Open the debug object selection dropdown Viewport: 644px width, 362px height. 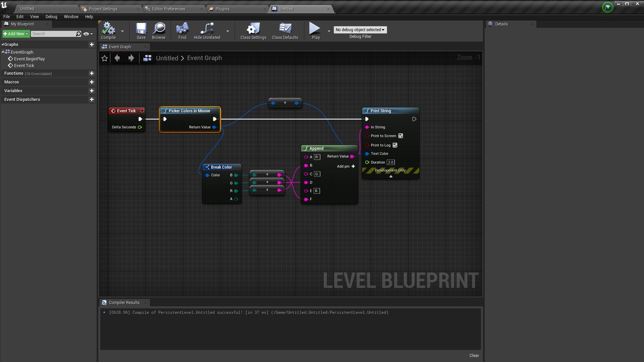click(x=360, y=30)
